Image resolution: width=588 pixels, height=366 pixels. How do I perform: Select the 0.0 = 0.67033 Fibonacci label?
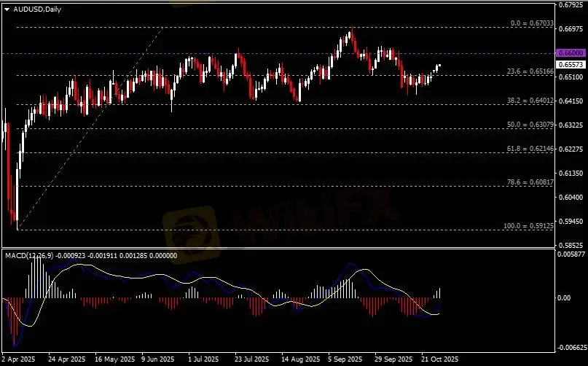525,23
